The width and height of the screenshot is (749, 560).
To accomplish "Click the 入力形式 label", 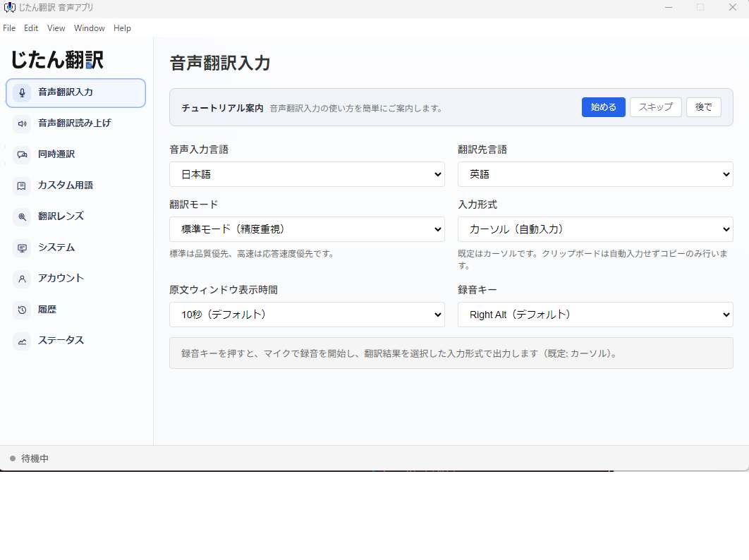I will [x=477, y=205].
